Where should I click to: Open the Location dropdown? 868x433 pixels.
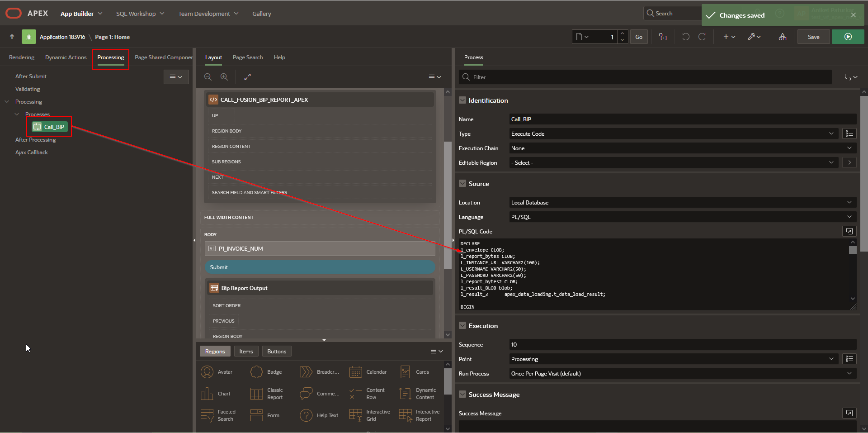tap(683, 202)
